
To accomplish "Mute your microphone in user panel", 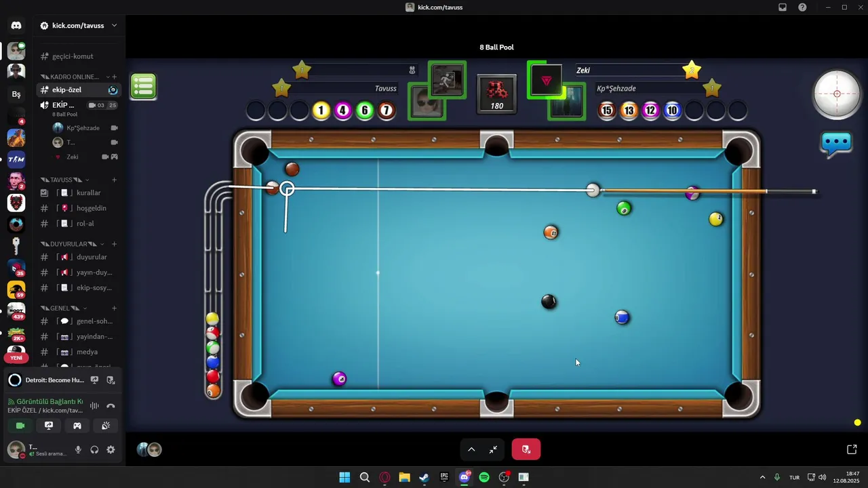I will (x=78, y=449).
